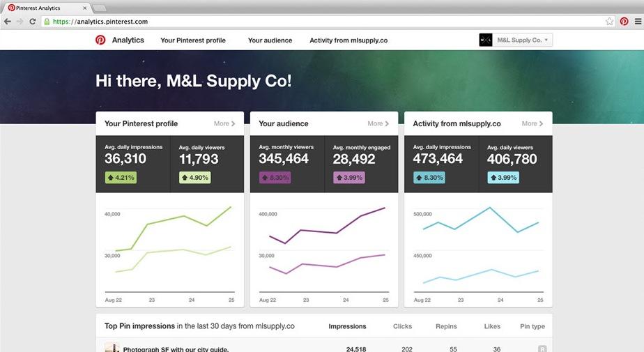The image size is (644, 352).
Task: Click the browser back arrow
Action: pos(8,22)
